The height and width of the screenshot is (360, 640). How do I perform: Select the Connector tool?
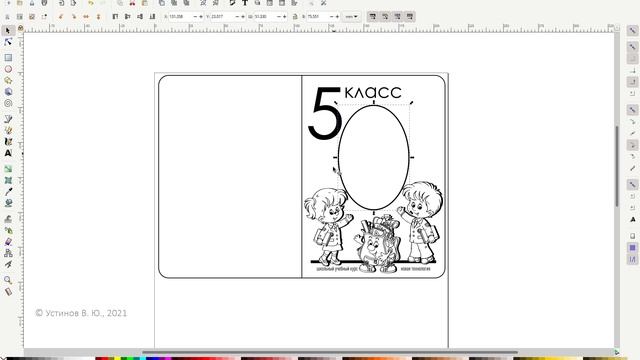tap(8, 253)
